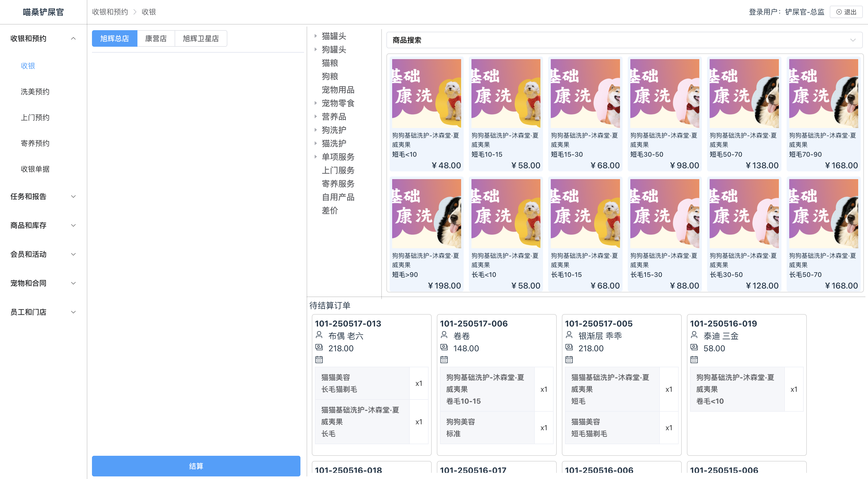Expand the 宠物零食 category arrow
Screen dimensions: 868x479
point(316,103)
